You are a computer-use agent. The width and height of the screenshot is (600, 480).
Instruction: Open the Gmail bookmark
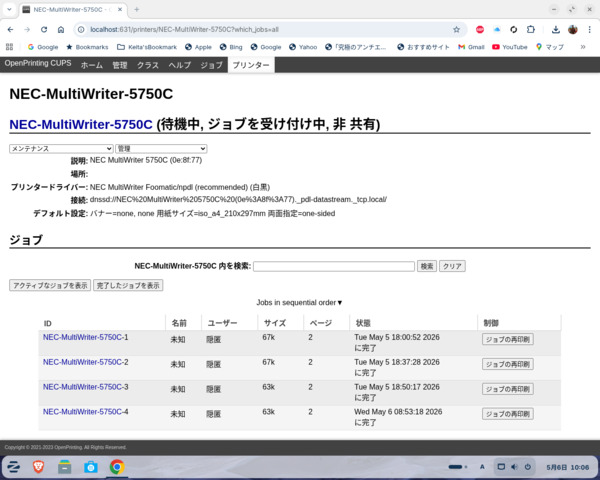(471, 47)
